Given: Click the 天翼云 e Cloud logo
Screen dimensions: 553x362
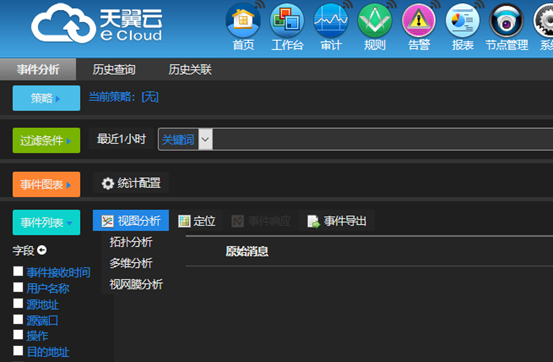Looking at the screenshot, I should pyautogui.click(x=97, y=23).
